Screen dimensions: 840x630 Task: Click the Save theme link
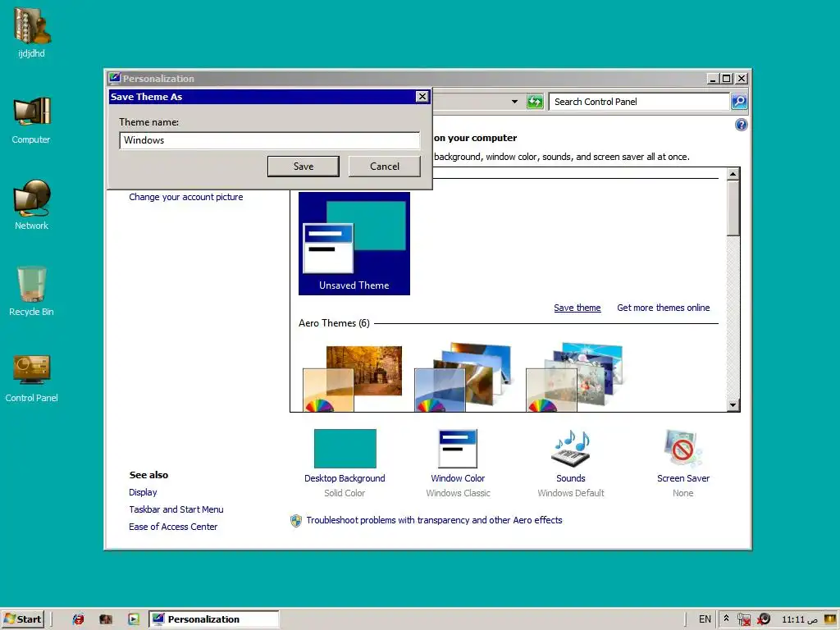(x=577, y=308)
